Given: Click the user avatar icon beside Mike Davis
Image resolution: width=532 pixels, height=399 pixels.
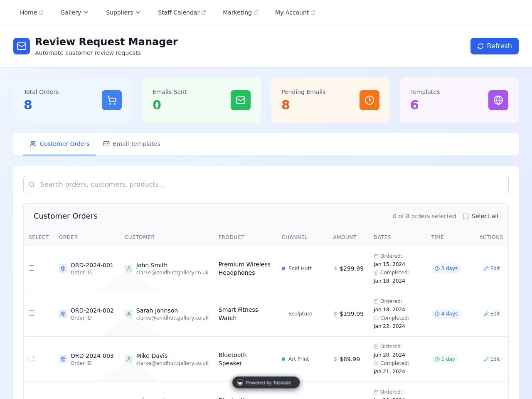Looking at the screenshot, I should click(129, 359).
